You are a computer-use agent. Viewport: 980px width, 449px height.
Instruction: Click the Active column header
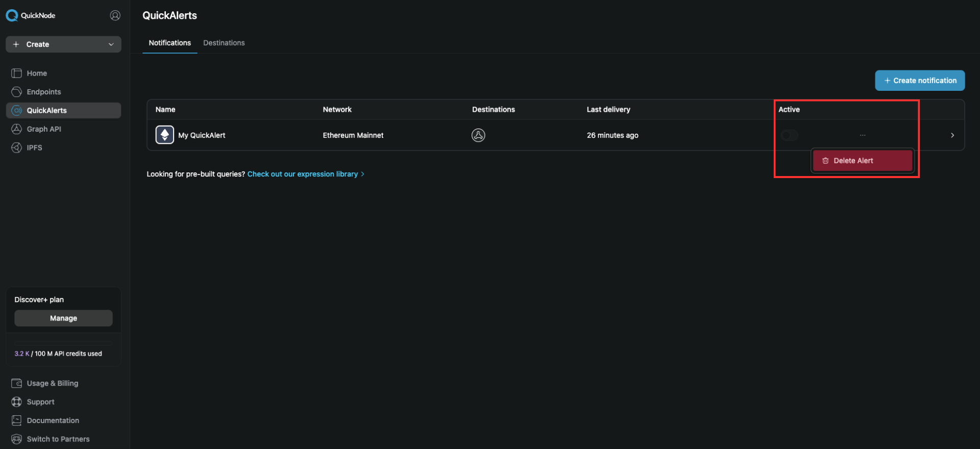pos(789,109)
